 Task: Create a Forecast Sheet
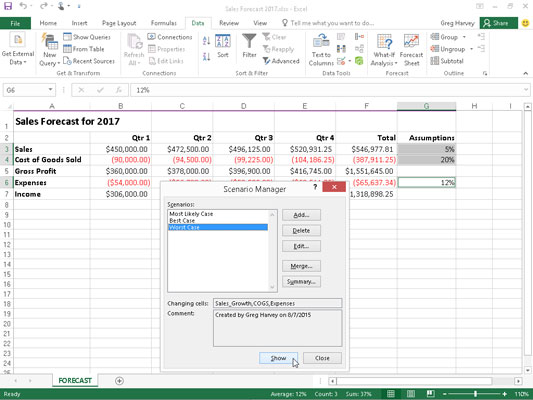411,50
